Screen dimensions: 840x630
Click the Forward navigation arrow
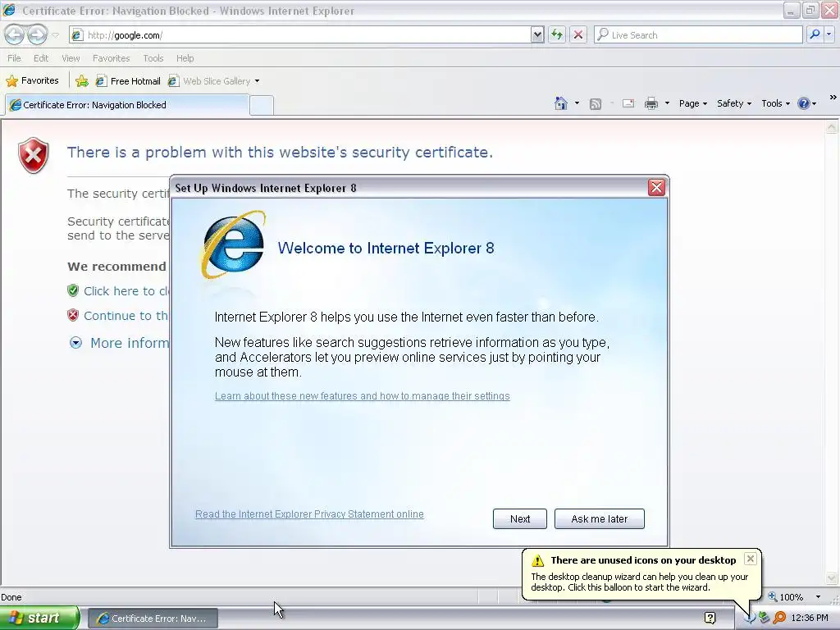[37, 34]
